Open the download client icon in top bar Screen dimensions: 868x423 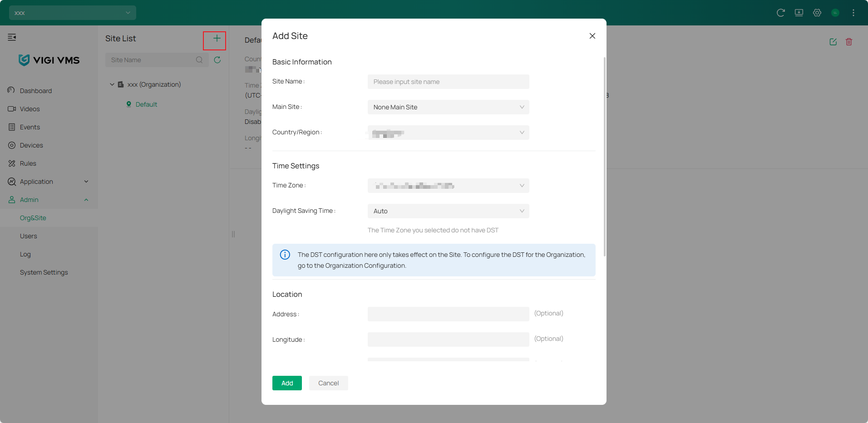tap(799, 13)
